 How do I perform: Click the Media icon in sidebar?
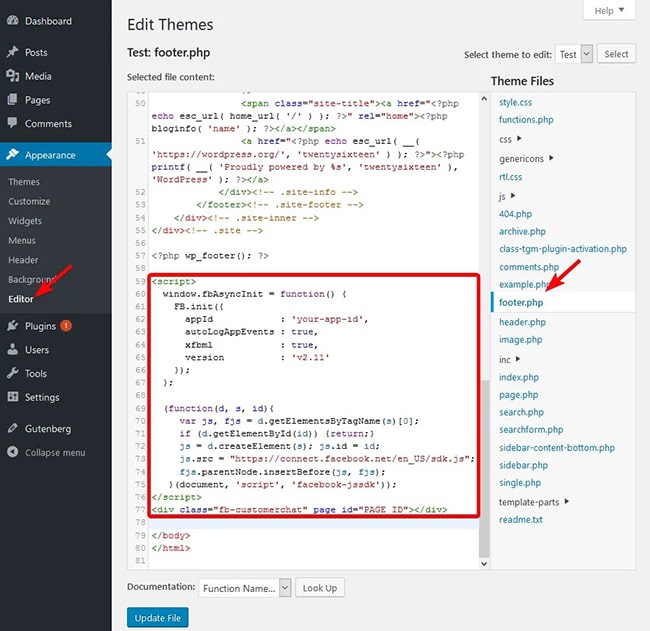pyautogui.click(x=13, y=76)
